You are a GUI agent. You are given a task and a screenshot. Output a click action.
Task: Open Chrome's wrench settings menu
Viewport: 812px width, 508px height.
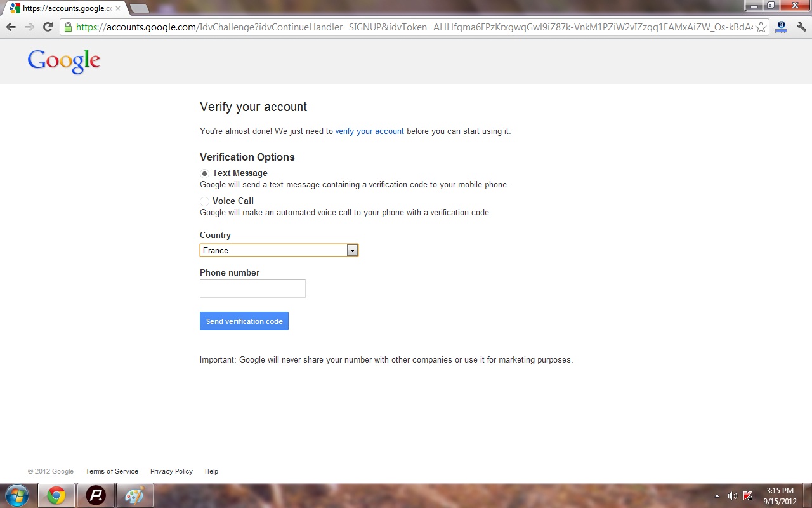801,27
